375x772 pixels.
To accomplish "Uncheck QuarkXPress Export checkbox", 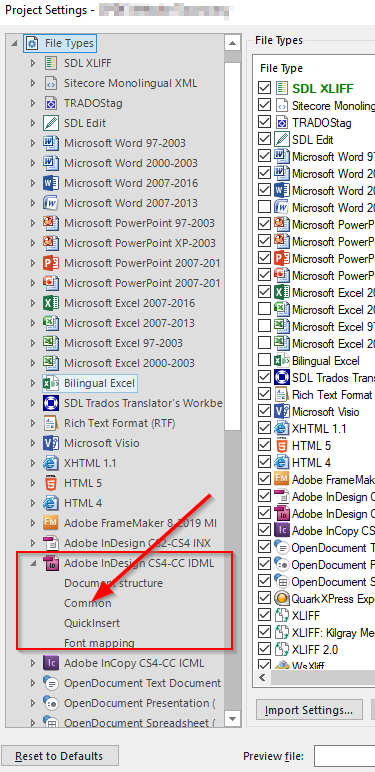I will tap(264, 598).
